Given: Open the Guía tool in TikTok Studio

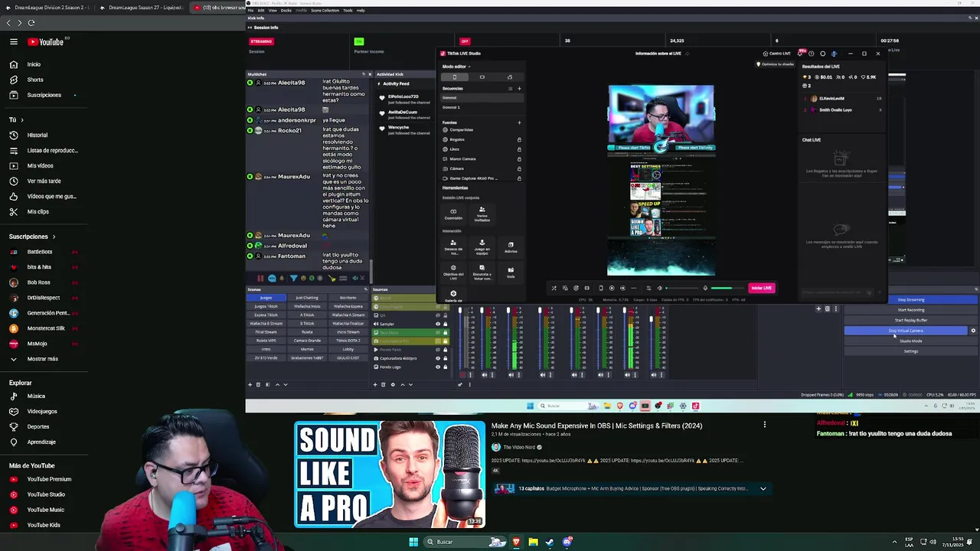Looking at the screenshot, I should (x=511, y=272).
